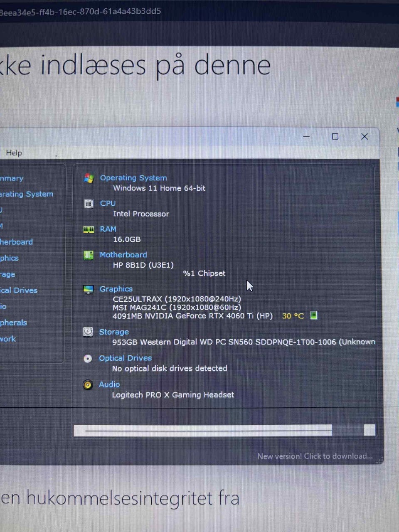Open the Storage section heading

[114, 332]
